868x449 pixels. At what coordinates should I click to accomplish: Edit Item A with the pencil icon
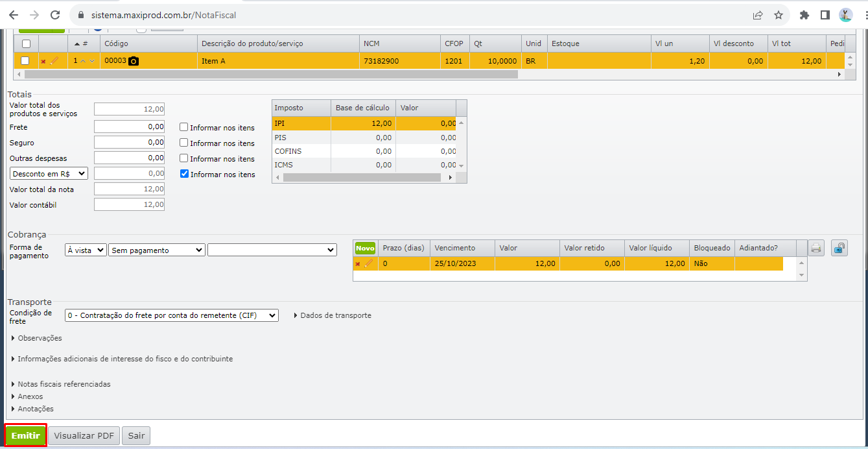coord(54,60)
